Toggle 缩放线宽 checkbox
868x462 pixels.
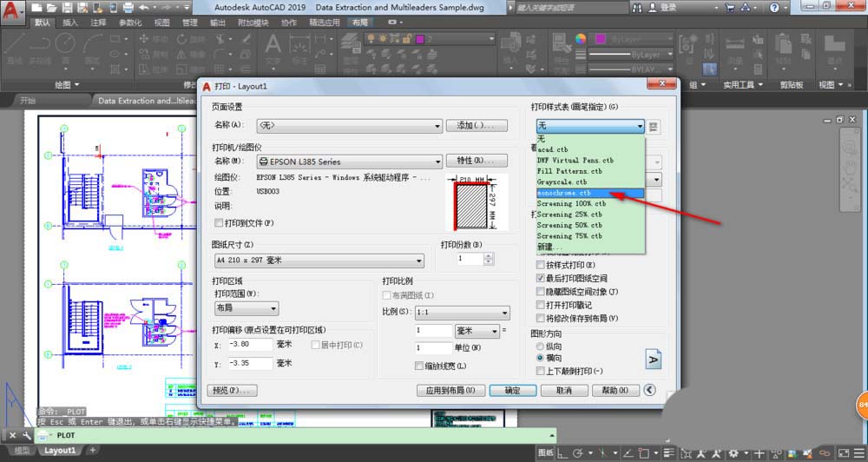pyautogui.click(x=420, y=366)
